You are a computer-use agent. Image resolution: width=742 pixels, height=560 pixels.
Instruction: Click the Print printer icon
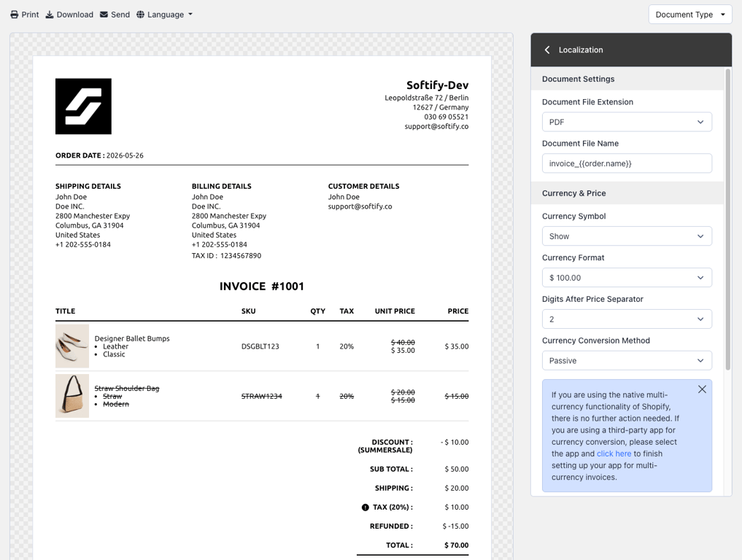pyautogui.click(x=15, y=15)
